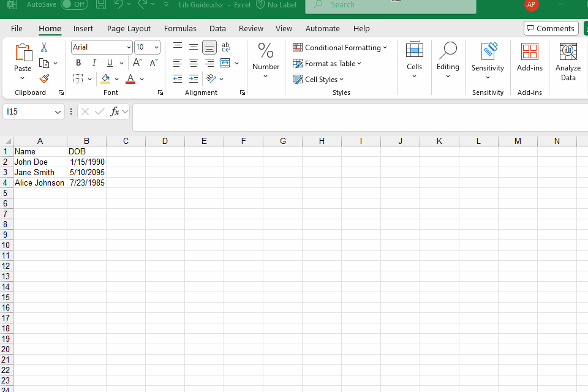Viewport: 588px width, 392px height.
Task: Open the Automate tab
Action: tap(323, 29)
